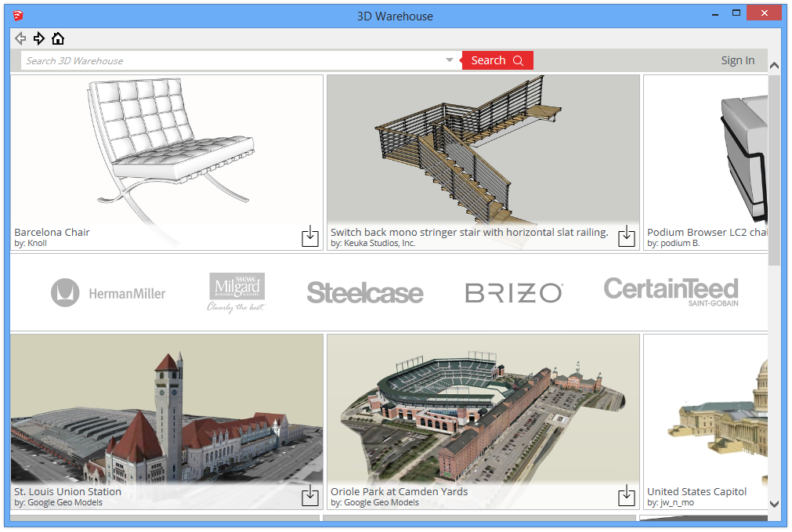Expand the search box dropdown arrow

[450, 60]
